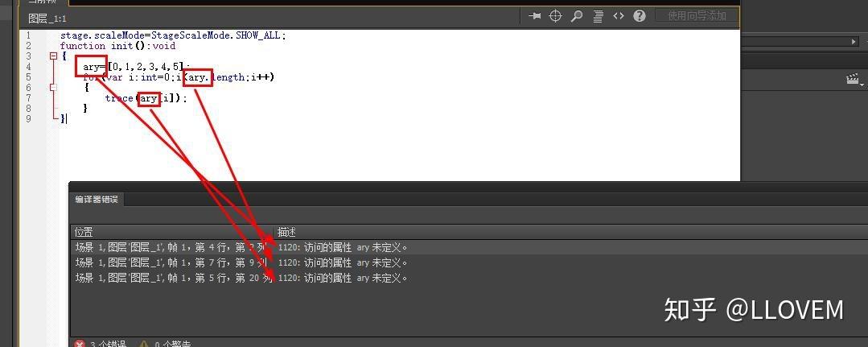The width and height of the screenshot is (868, 347).
Task: Open the scene clapperboard dropdown
Action: tap(854, 80)
